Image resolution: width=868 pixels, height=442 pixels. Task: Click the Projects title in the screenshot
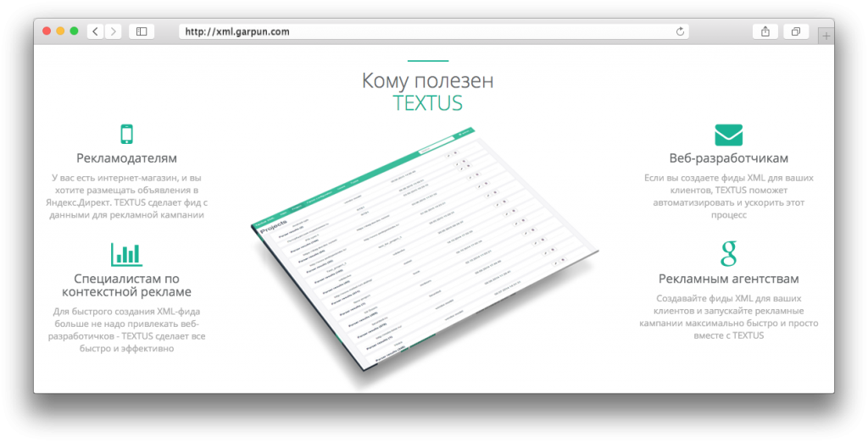[274, 226]
